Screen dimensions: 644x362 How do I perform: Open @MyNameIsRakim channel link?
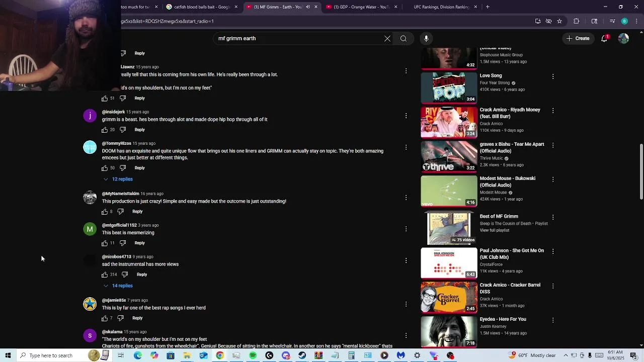[x=121, y=194]
